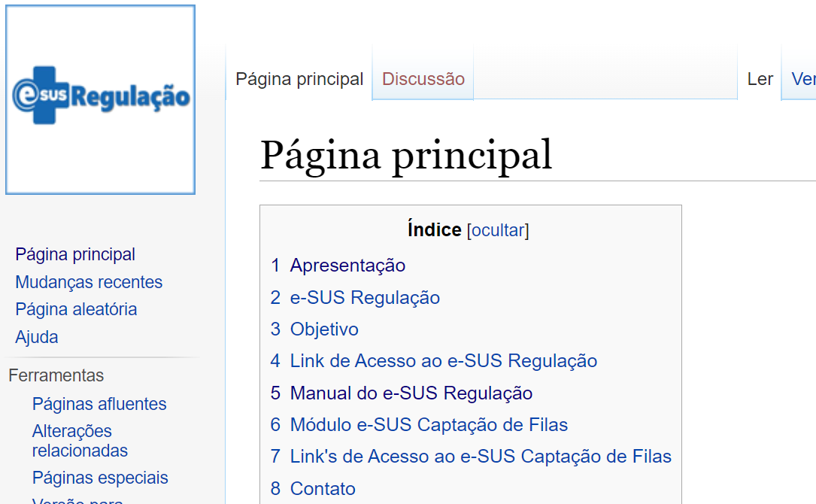Open Páginas especiais link
Image resolution: width=816 pixels, height=504 pixels.
[100, 478]
